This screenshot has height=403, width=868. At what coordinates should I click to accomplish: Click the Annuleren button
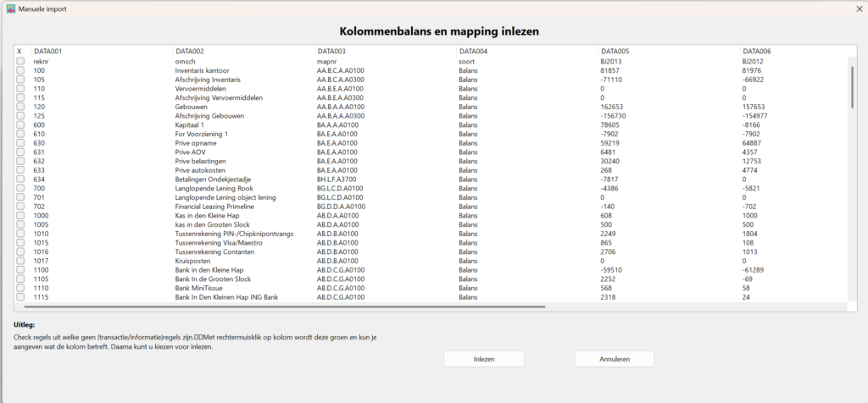click(615, 359)
